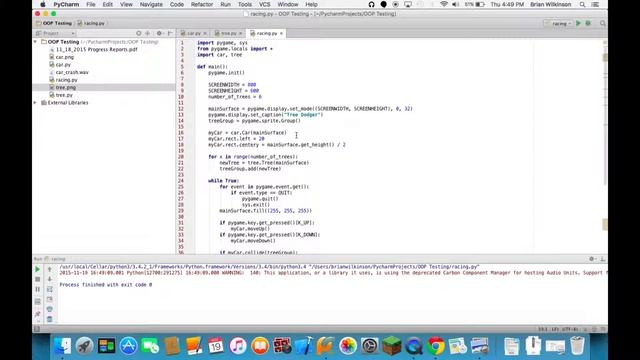
Task: Select car.png in project tree
Action: (64, 57)
